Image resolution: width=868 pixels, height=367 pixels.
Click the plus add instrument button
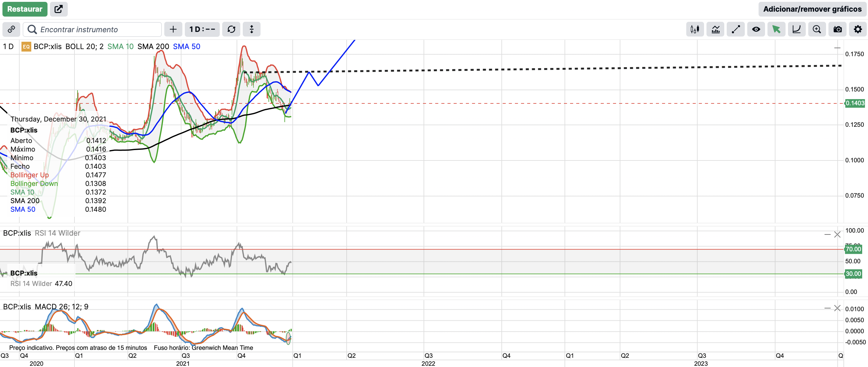coord(173,29)
